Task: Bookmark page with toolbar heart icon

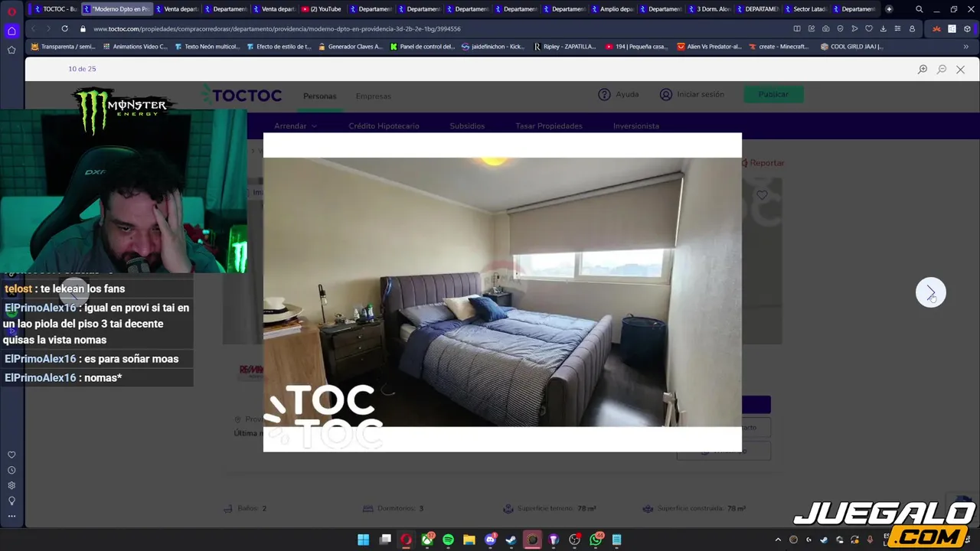Action: click(869, 28)
